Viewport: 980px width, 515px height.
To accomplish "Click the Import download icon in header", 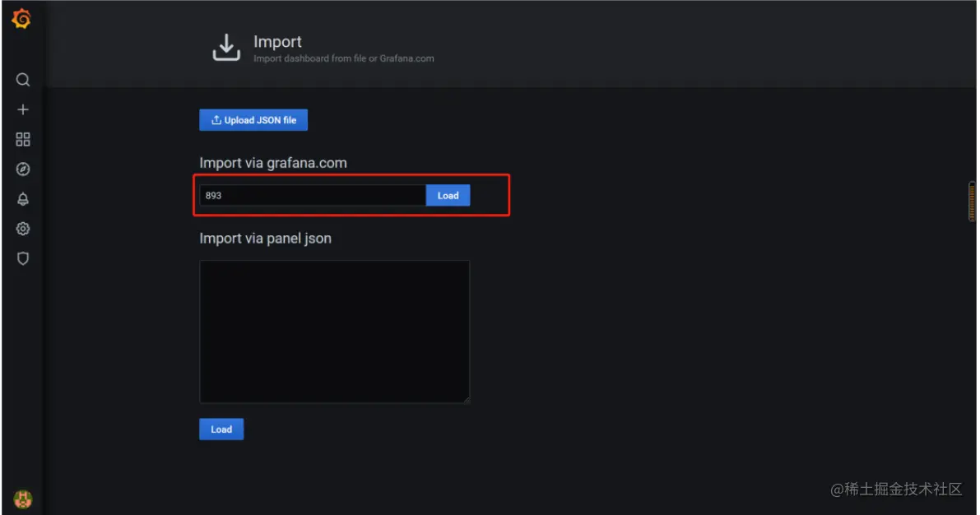I will [x=226, y=48].
